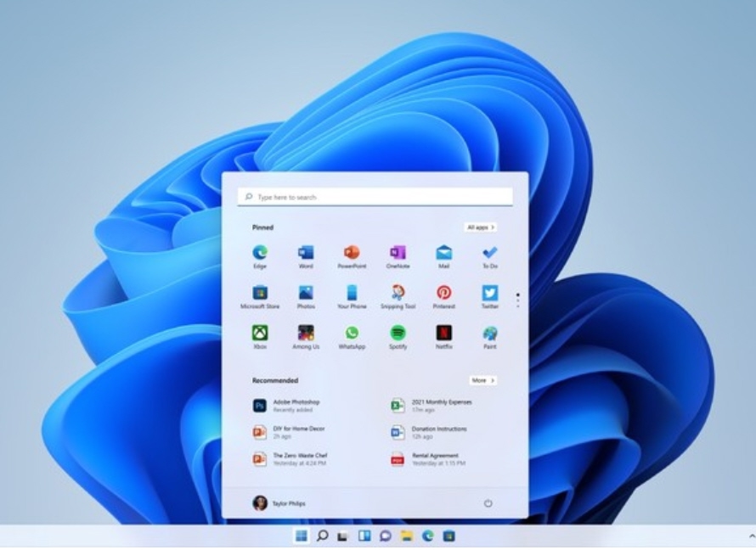Expand More recommended items

point(482,380)
